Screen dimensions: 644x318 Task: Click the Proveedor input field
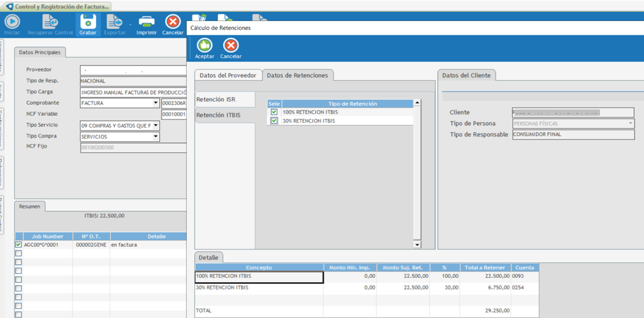click(x=133, y=70)
